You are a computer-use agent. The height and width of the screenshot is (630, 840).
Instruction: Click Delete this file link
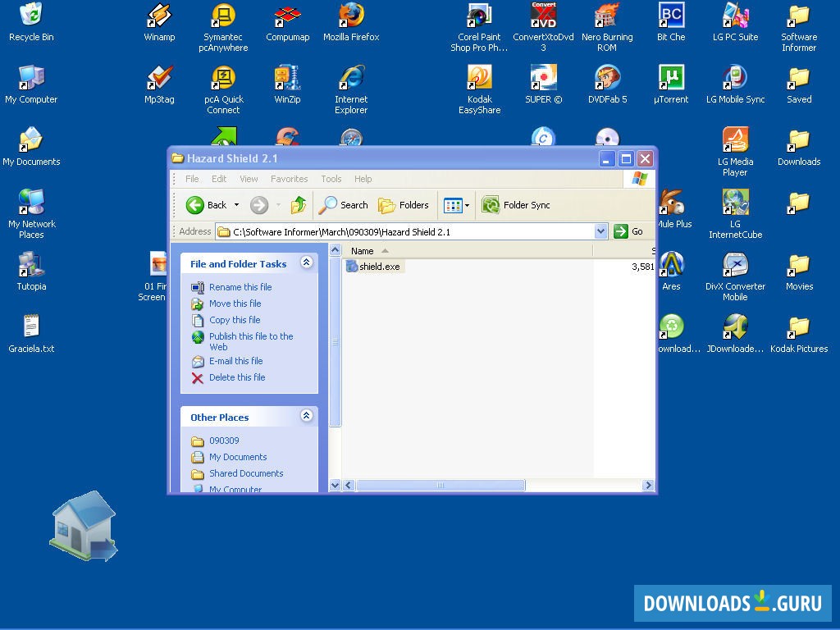coord(238,377)
